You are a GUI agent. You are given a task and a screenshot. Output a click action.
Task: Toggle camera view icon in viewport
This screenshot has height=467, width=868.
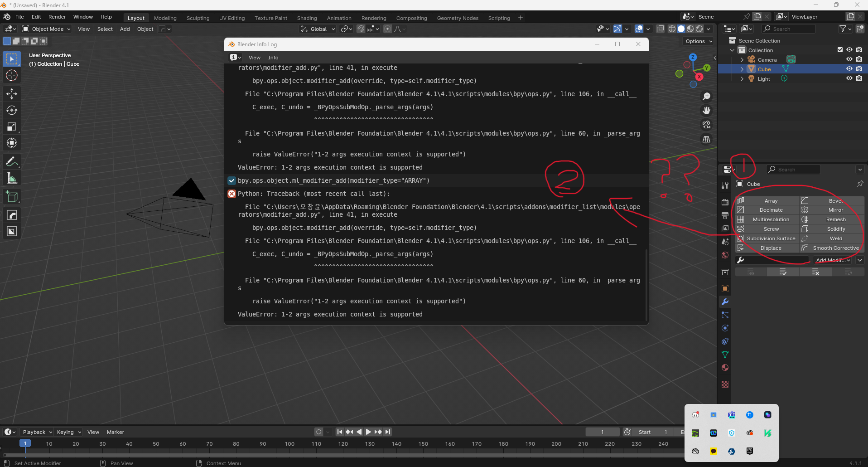pyautogui.click(x=706, y=125)
